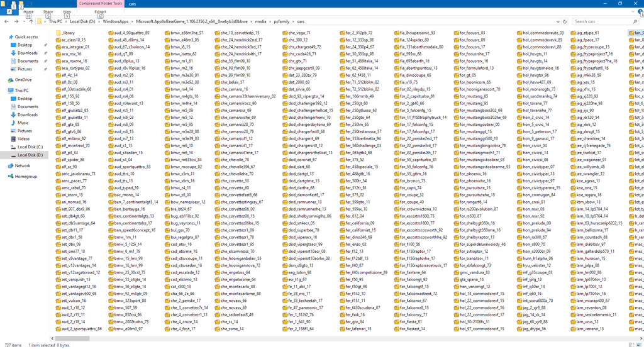Expand the ribbon with the chevron
Screen dimensions: 644x349
633,13
